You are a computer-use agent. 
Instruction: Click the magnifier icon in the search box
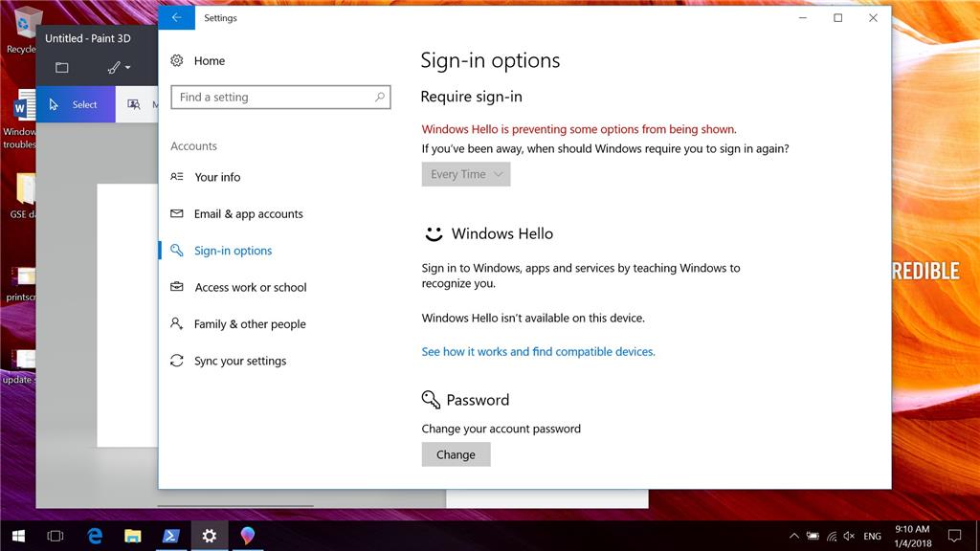click(x=379, y=97)
